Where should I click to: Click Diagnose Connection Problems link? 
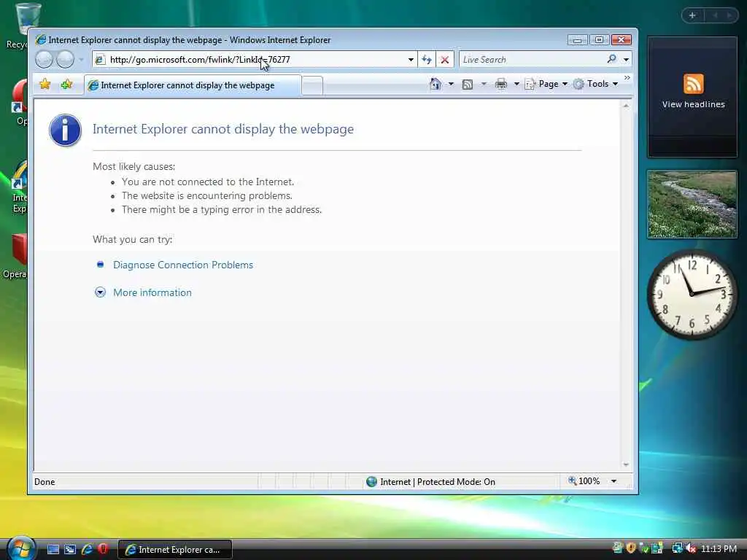tap(183, 265)
